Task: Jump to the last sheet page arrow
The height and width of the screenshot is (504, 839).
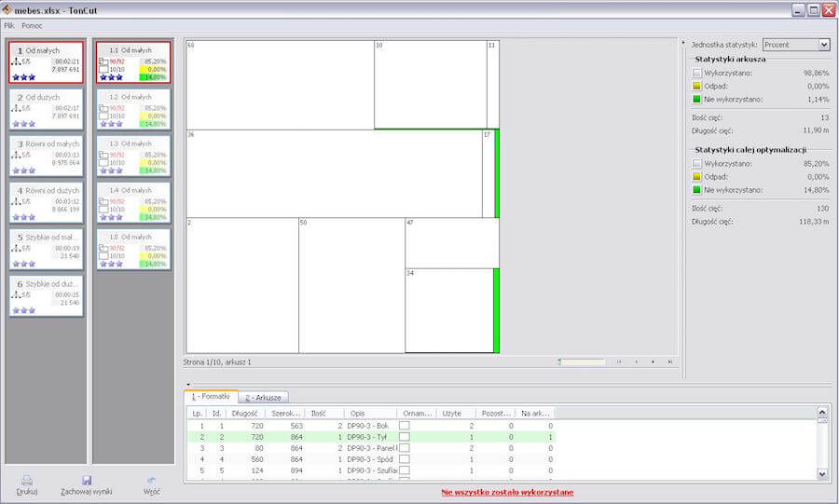Action: click(x=669, y=361)
